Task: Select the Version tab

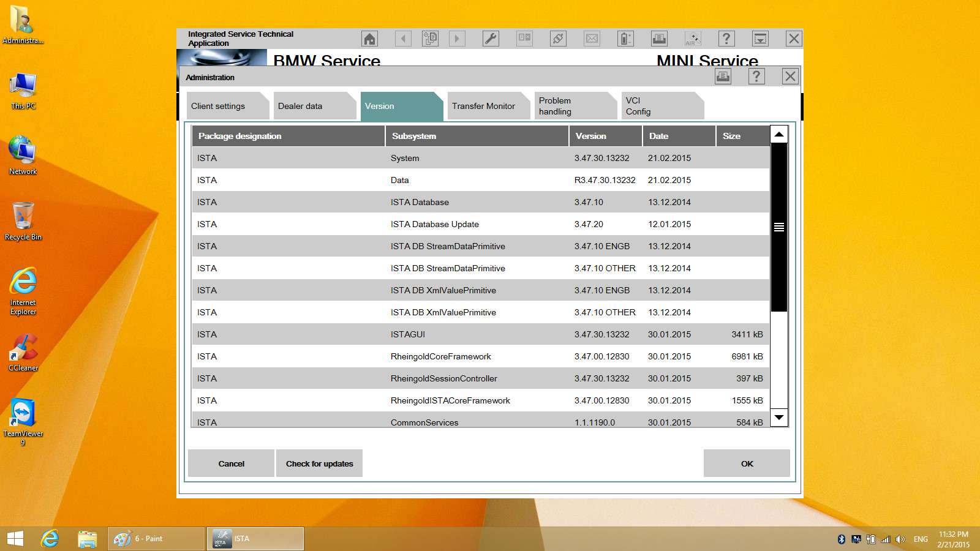Action: tap(402, 106)
